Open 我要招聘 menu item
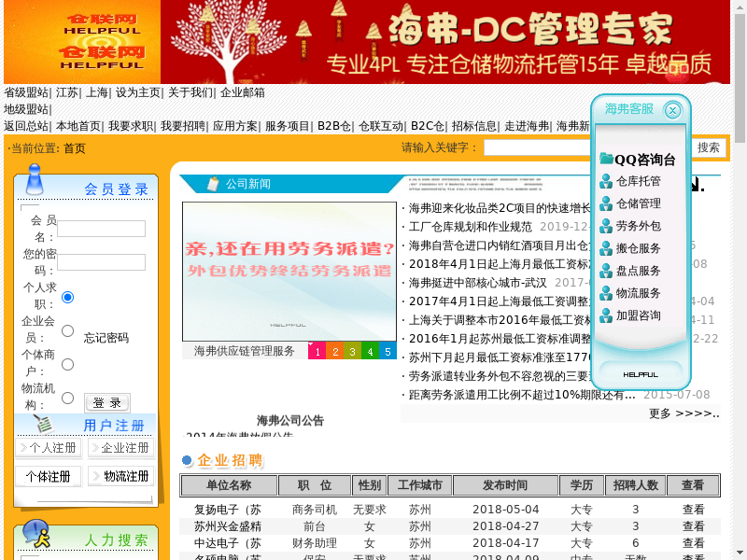 (183, 126)
